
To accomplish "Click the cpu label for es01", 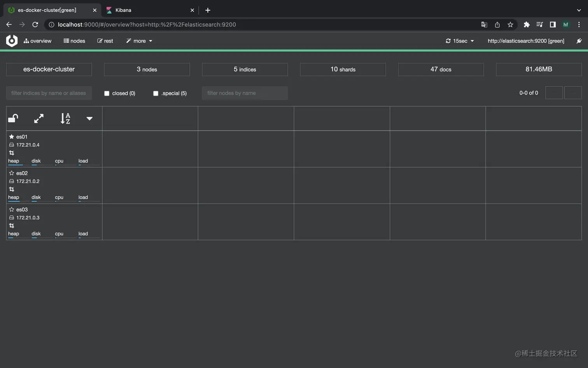I will click(59, 161).
